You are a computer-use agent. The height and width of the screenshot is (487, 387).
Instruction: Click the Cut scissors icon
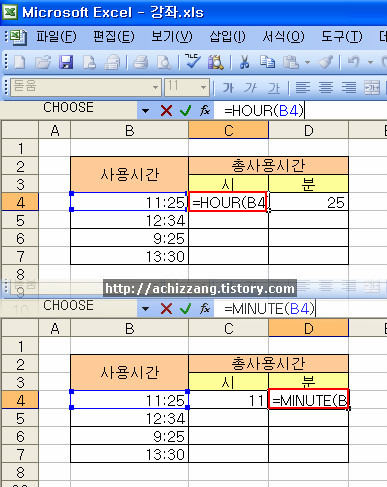[x=244, y=62]
